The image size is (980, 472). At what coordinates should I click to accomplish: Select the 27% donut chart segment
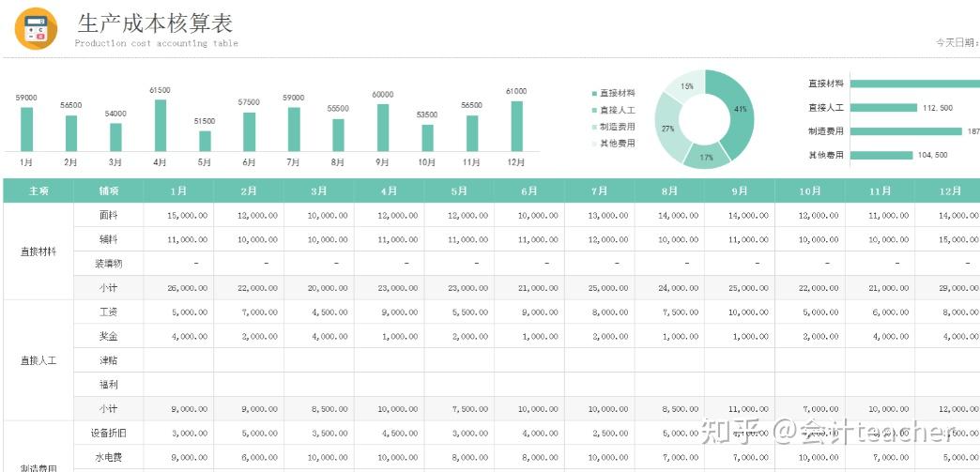(667, 129)
